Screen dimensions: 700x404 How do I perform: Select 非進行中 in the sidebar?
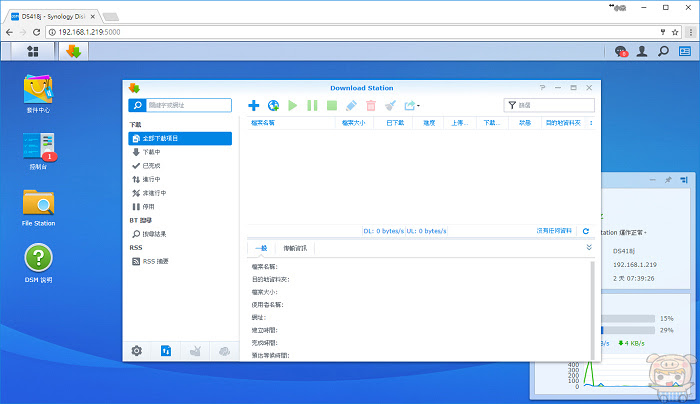[x=180, y=193]
